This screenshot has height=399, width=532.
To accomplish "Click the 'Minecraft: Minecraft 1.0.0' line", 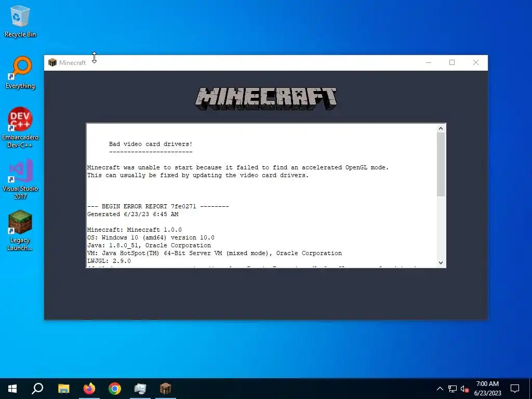I will pyautogui.click(x=135, y=230).
